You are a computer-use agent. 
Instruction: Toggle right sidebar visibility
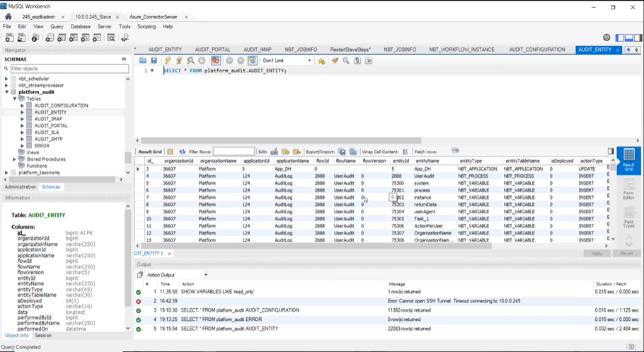click(x=638, y=38)
